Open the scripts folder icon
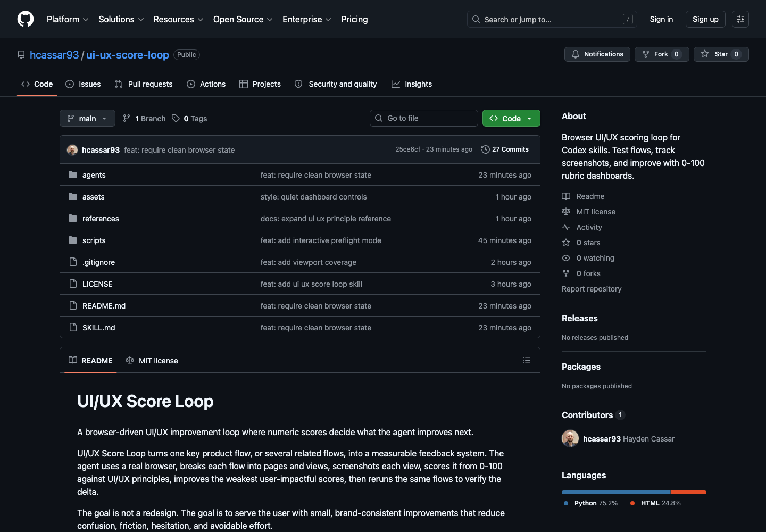Image resolution: width=766 pixels, height=532 pixels. (73, 240)
